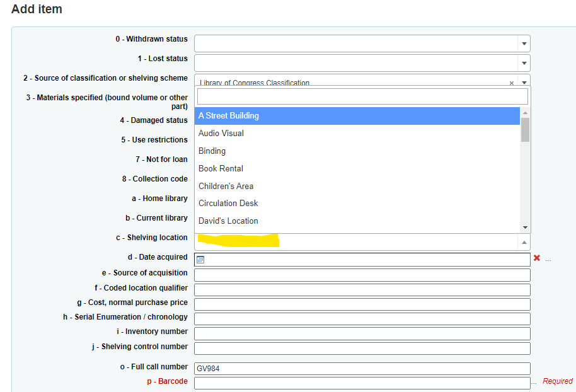This screenshot has width=576, height=392.
Task: Select Children's Area option
Action: pos(357,186)
